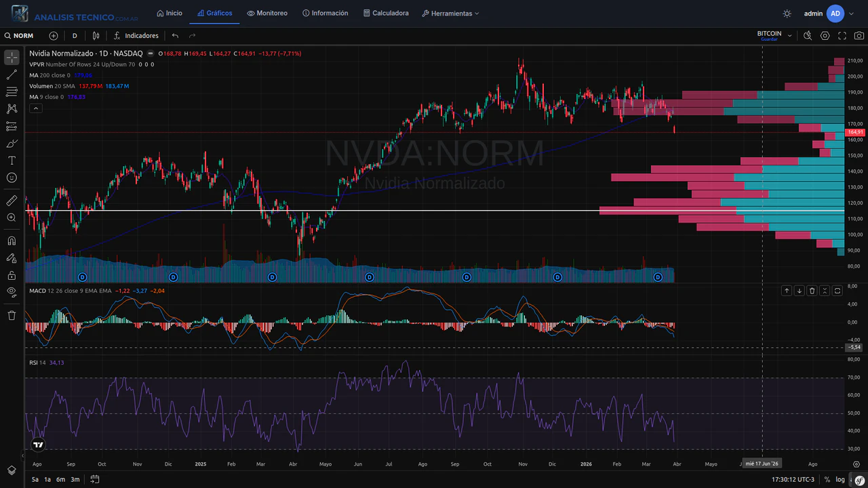The image size is (868, 488).
Task: Set the range to 5a
Action: tap(35, 479)
